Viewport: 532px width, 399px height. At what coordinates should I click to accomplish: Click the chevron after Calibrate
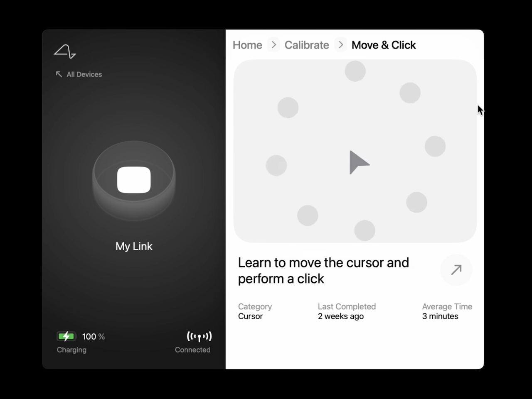tap(341, 44)
